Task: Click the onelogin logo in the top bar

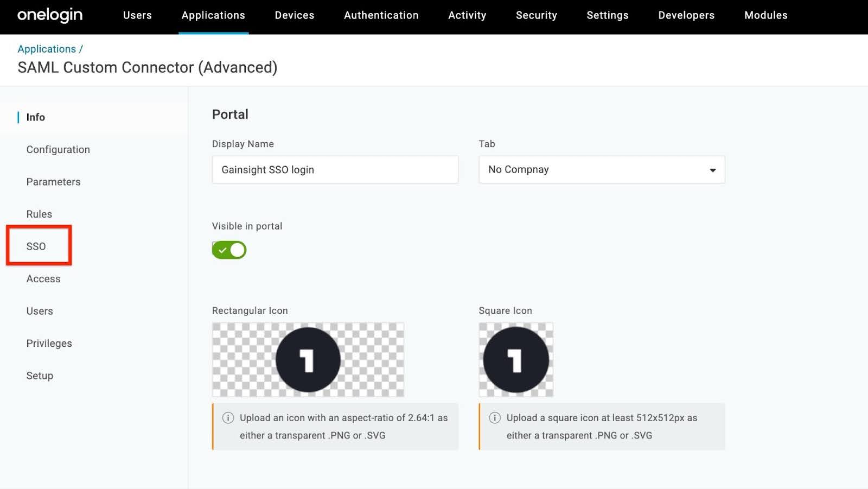Action: pos(49,15)
